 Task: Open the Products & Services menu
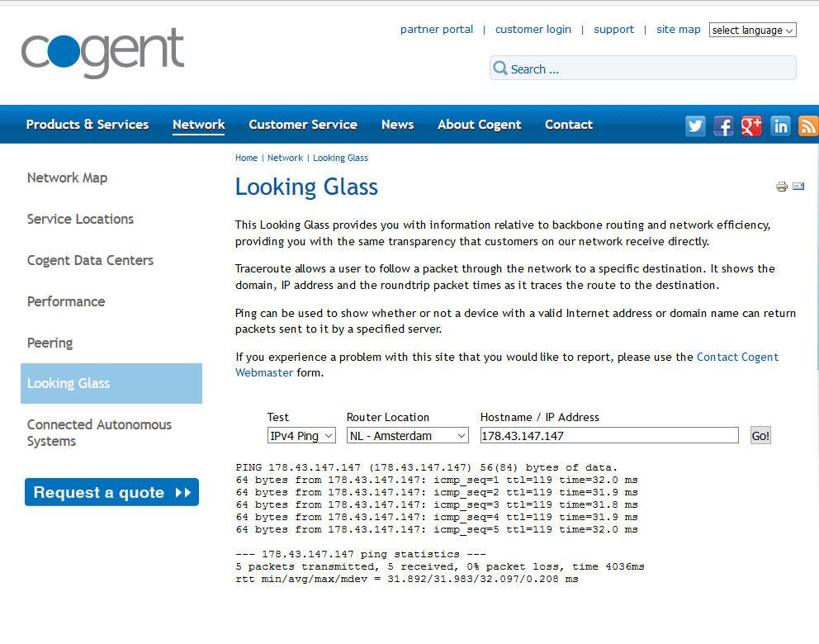coord(88,125)
